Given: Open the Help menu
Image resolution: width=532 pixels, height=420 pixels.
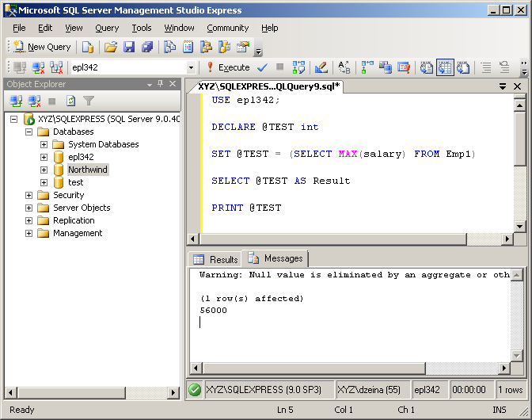Looking at the screenshot, I should click(x=270, y=28).
